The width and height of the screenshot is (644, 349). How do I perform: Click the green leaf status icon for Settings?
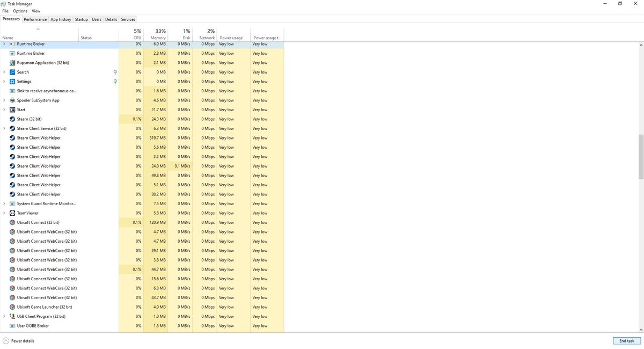point(115,82)
